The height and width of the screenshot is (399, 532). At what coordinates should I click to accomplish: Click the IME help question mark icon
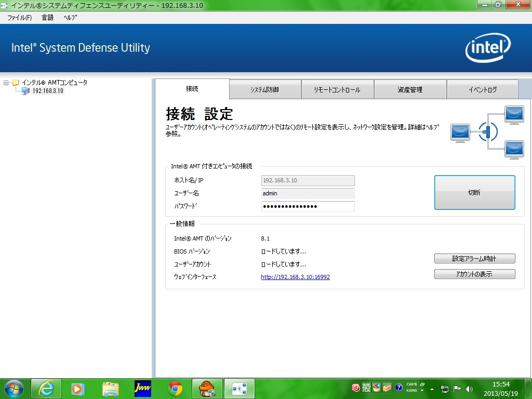[x=398, y=388]
